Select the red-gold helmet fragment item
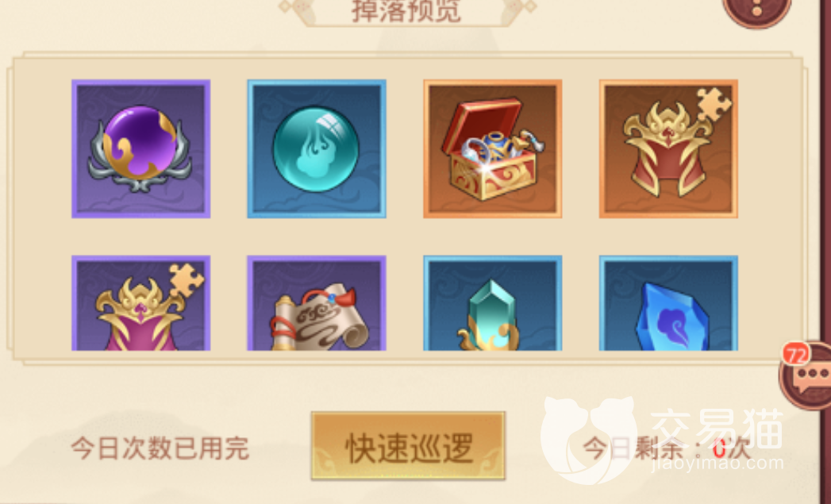The width and height of the screenshot is (831, 504). (x=668, y=149)
